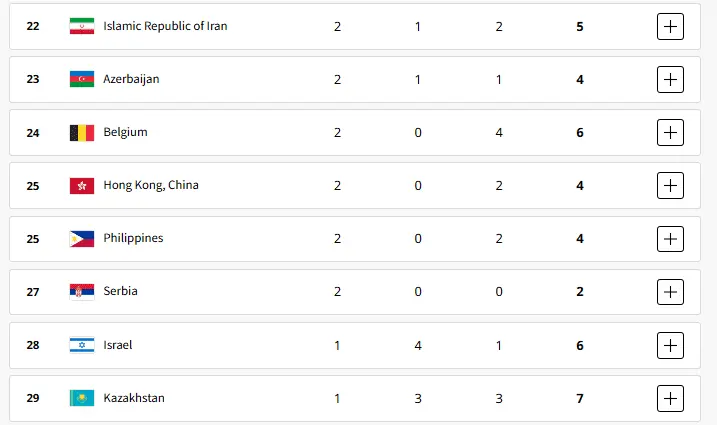The height and width of the screenshot is (425, 717).
Task: Click the Philippines flag icon
Action: [81, 238]
